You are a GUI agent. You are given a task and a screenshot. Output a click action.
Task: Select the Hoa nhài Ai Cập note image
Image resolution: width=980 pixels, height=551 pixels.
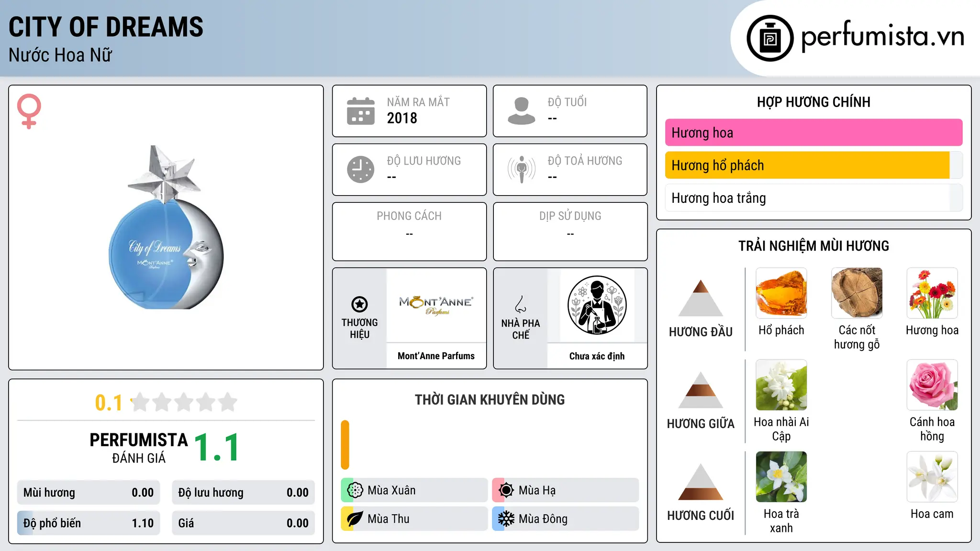[x=781, y=385]
